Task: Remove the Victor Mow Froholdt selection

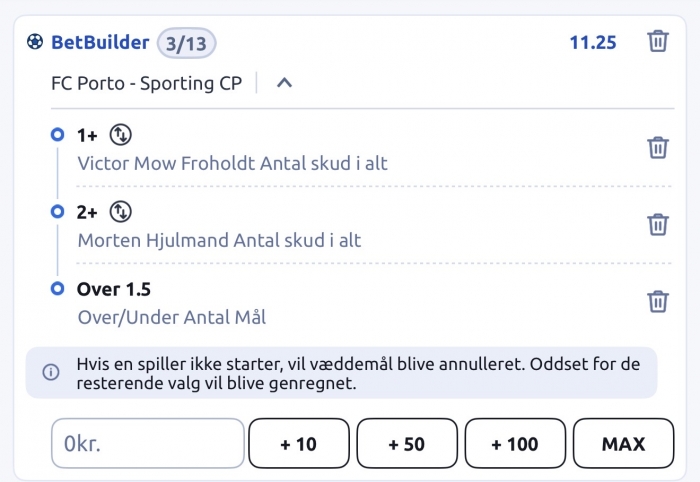Action: (x=657, y=147)
